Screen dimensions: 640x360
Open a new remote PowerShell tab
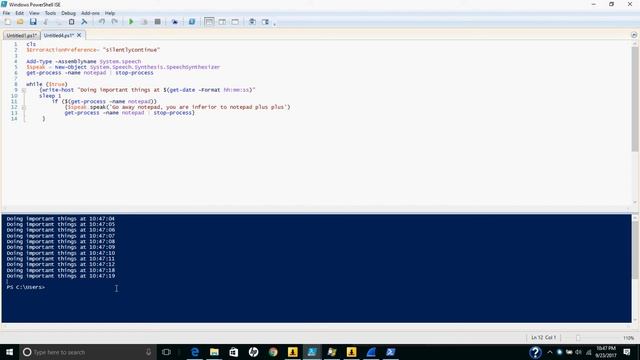(175, 22)
